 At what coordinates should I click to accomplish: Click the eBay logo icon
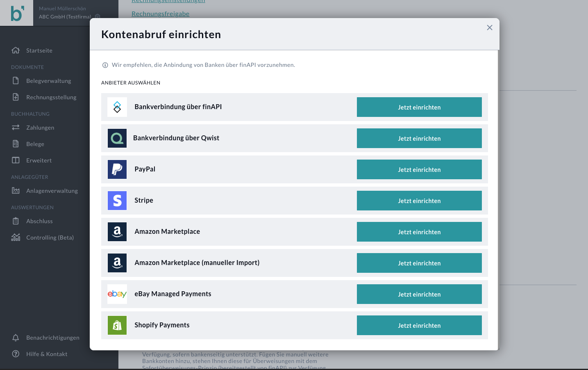[117, 294]
